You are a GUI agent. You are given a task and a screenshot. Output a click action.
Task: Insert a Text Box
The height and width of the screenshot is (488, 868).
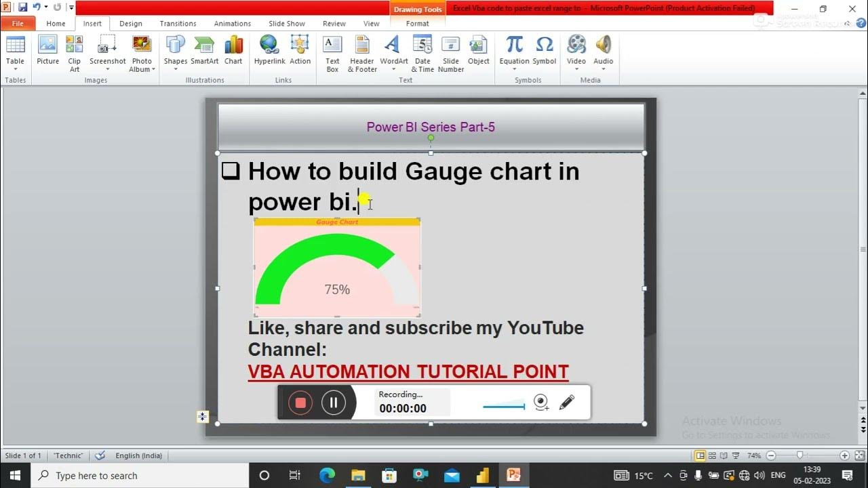tap(332, 54)
